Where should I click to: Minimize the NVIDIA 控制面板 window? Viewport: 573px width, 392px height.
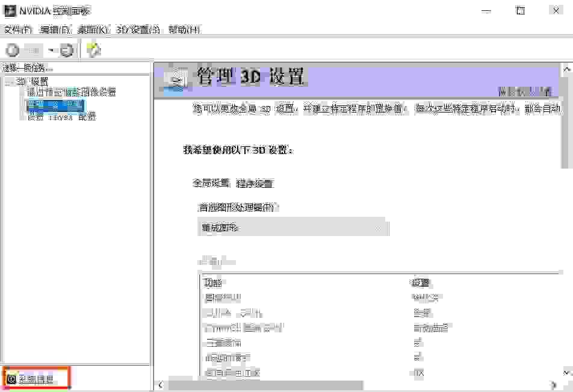(x=486, y=11)
